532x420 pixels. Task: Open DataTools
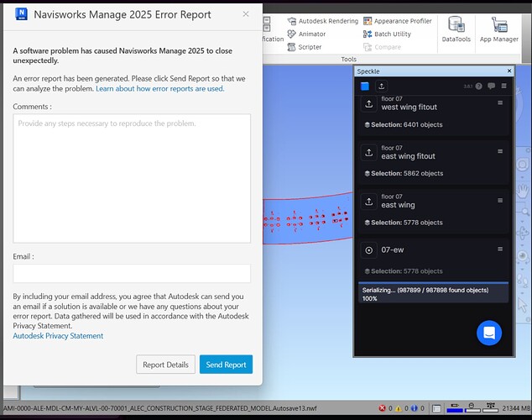pos(456,29)
